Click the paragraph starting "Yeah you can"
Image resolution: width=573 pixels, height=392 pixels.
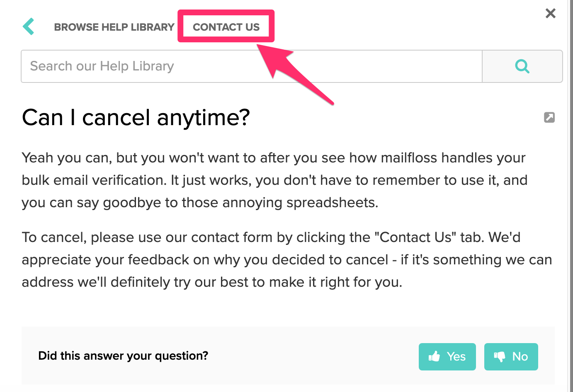pos(274,180)
